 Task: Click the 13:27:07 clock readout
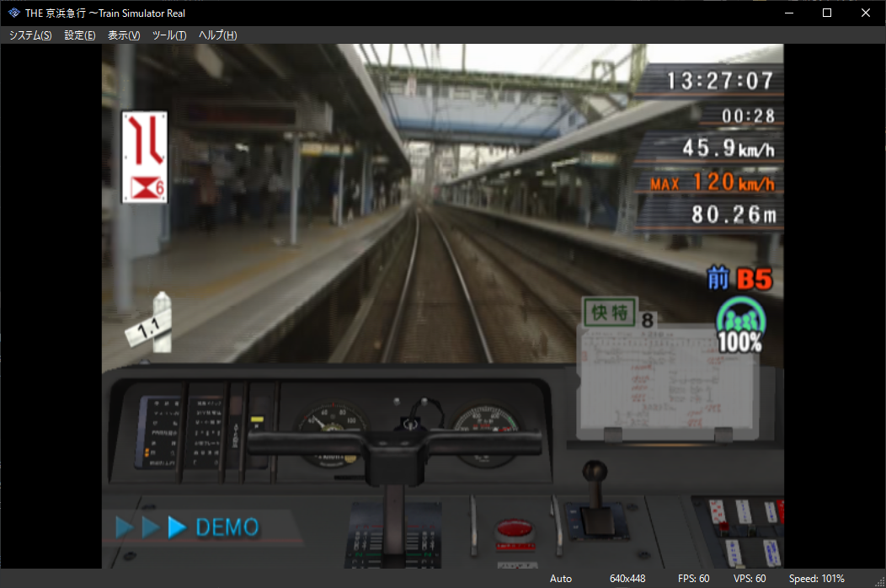click(x=720, y=81)
